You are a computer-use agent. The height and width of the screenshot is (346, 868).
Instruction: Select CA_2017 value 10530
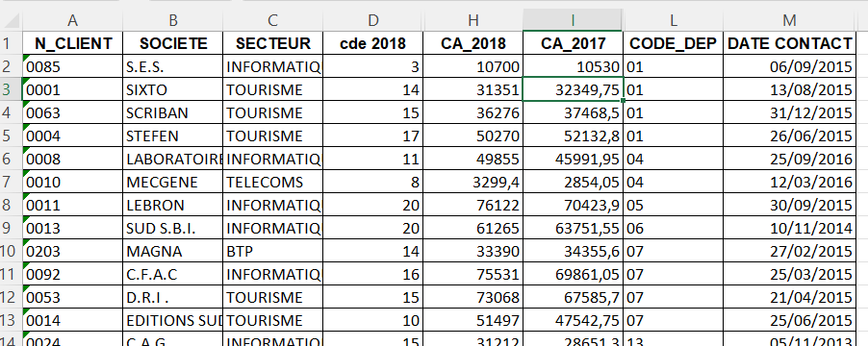[x=573, y=66]
